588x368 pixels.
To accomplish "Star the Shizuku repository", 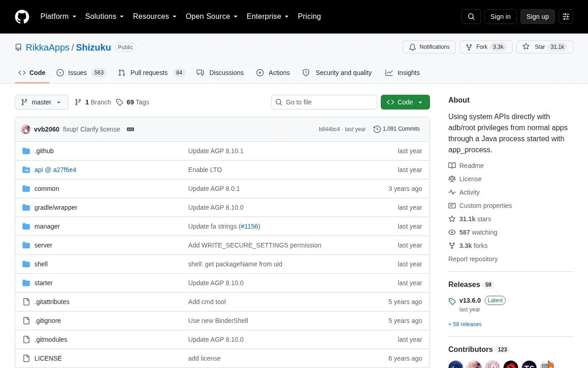I will click(545, 47).
